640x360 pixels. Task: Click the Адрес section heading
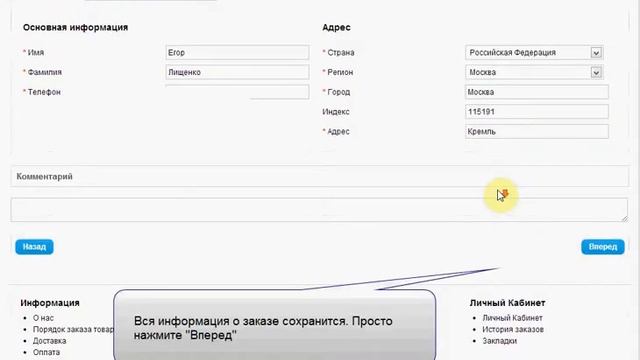coord(336,27)
